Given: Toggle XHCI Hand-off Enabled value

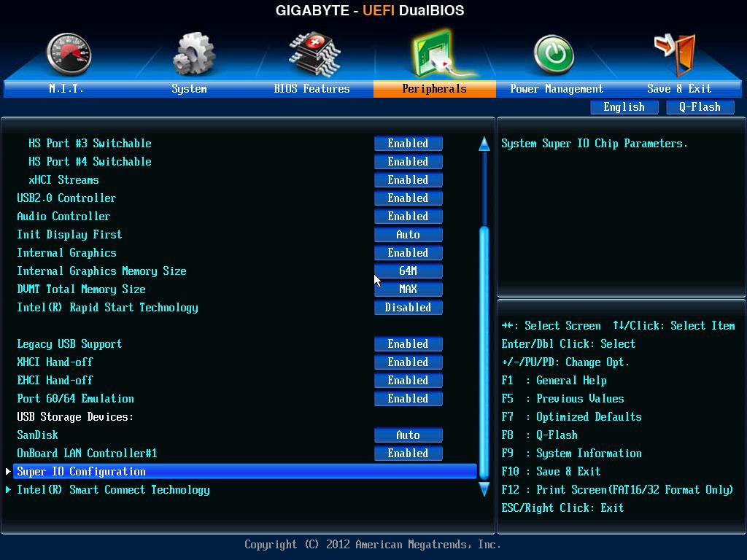Looking at the screenshot, I should coord(409,362).
